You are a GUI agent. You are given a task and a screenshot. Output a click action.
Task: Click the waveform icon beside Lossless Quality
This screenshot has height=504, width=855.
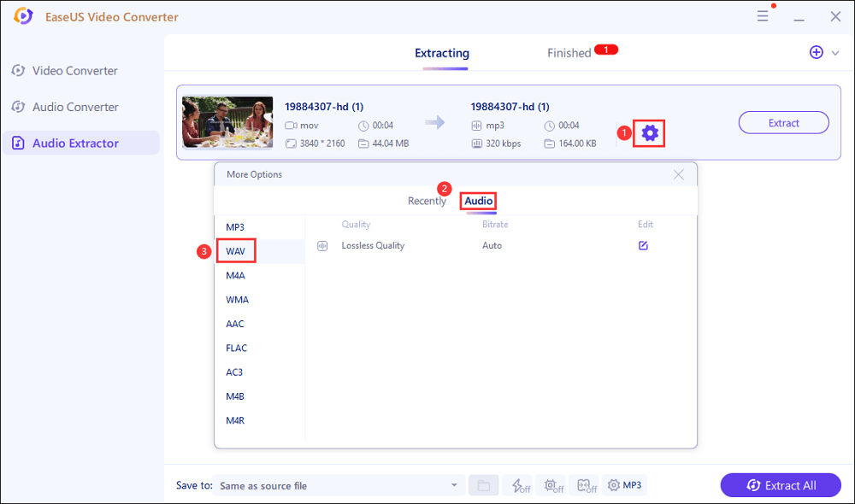coord(322,246)
